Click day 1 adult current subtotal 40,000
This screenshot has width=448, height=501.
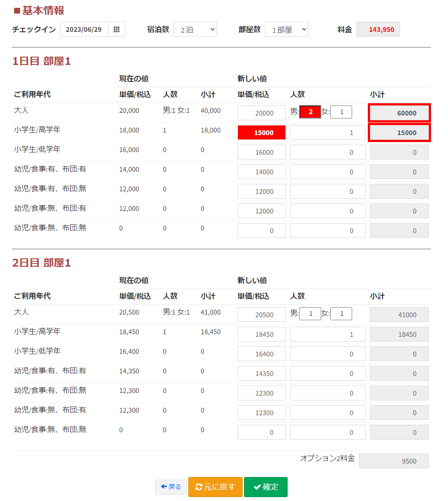pos(210,111)
